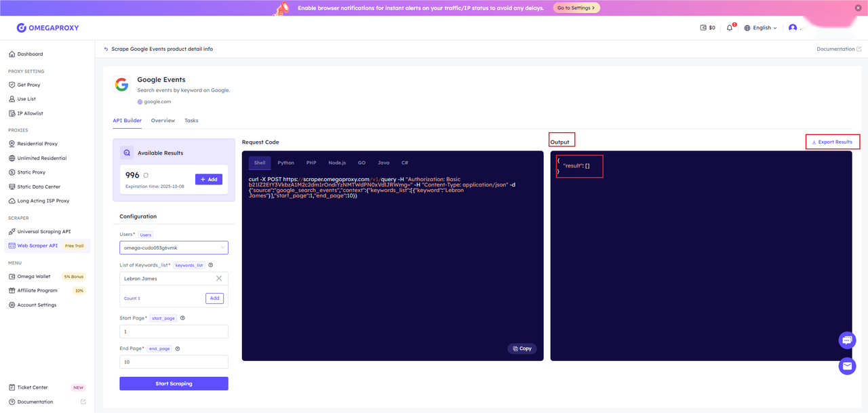This screenshot has height=413, width=868.
Task: Expand the English language dropdown
Action: 761,28
